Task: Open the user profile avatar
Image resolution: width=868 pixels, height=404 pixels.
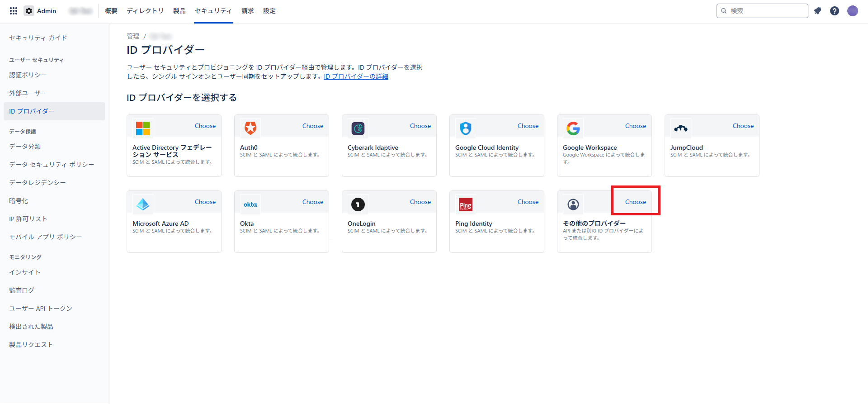Action: click(x=853, y=11)
